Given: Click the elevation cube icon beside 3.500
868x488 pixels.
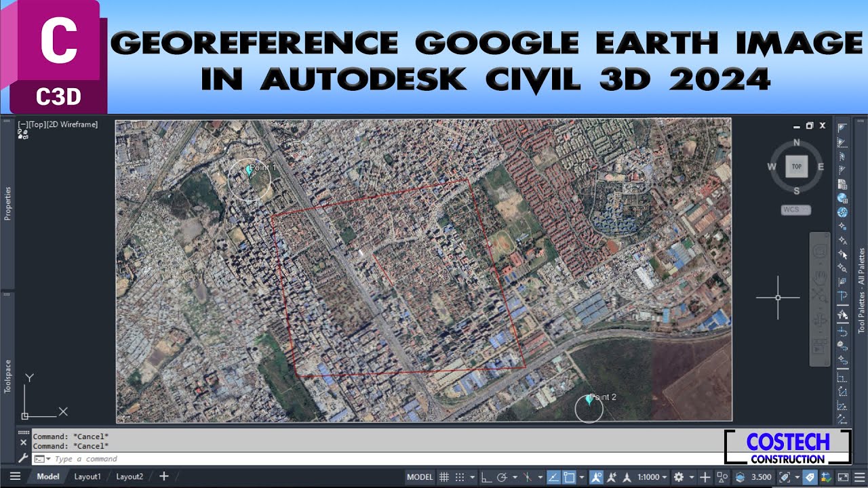Looking at the screenshot, I should 741,477.
